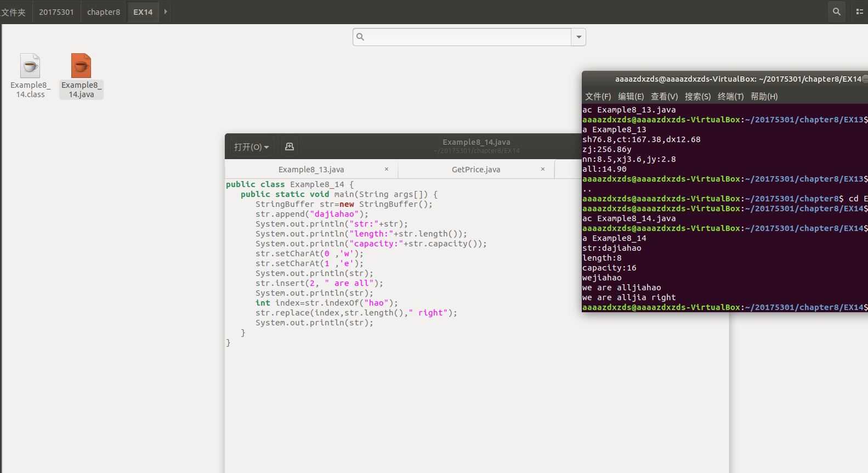Click terminal output 'nn:8.5,xj3.6,jy:2.8'
Viewport: 868px width, 473px height.
click(629, 159)
